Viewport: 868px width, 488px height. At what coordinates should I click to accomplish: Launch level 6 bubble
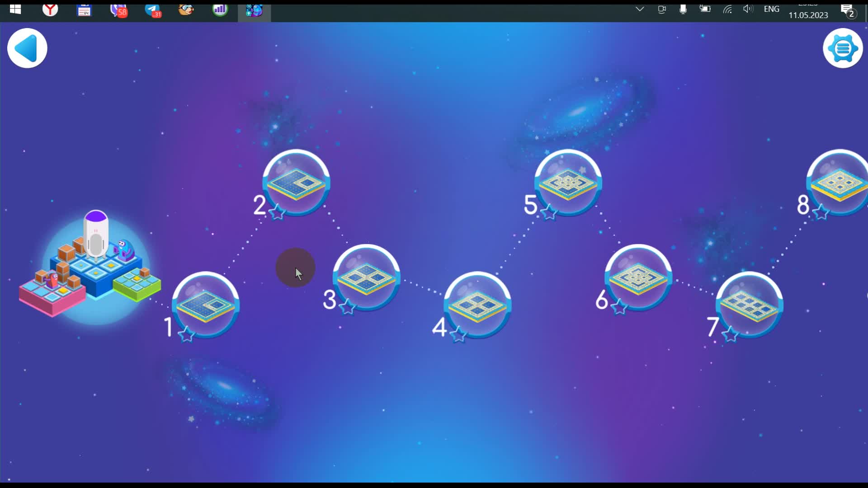click(x=638, y=277)
